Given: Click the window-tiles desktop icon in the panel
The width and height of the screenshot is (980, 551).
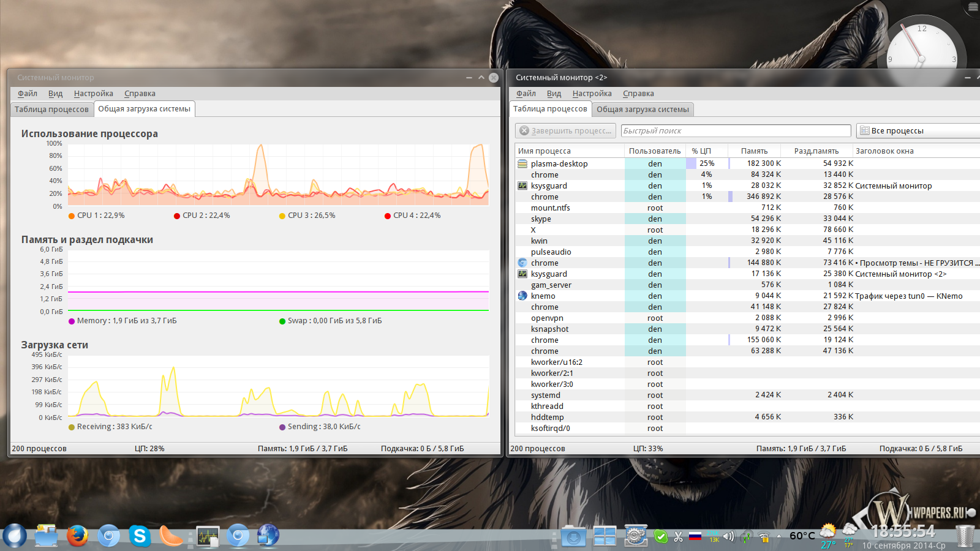Looking at the screenshot, I should [x=605, y=537].
